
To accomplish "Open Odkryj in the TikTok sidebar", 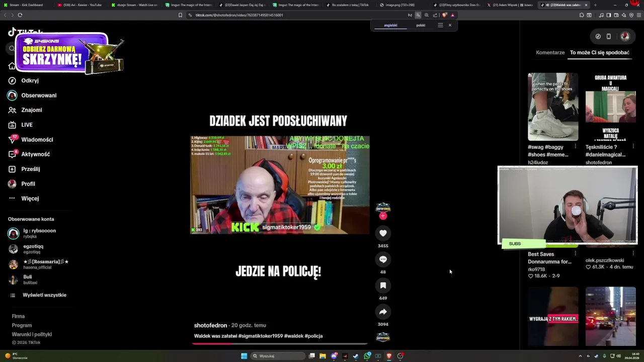I will 30,80.
